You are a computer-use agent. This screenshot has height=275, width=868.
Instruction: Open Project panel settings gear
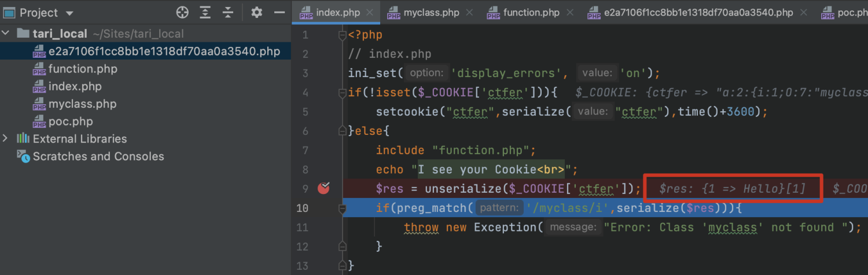[257, 12]
